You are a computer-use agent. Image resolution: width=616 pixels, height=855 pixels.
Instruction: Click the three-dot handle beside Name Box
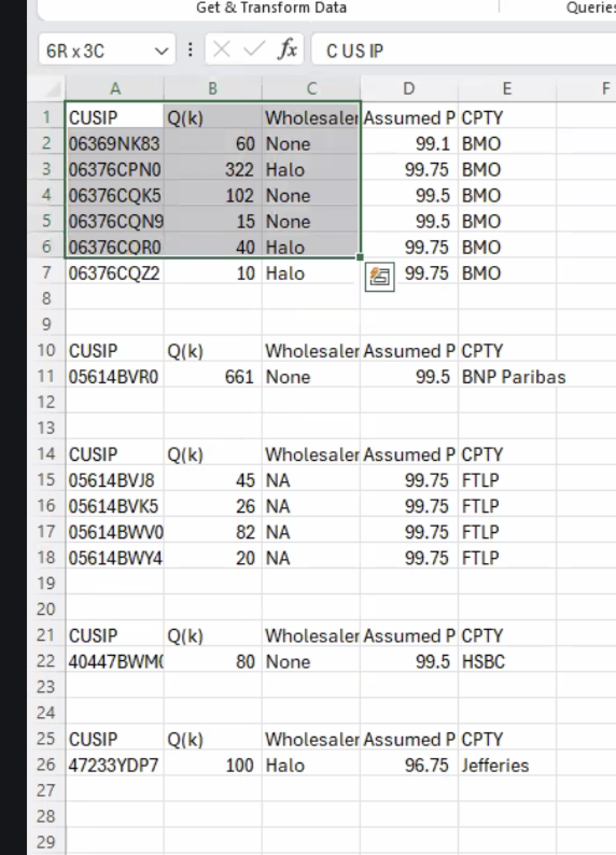coord(190,50)
